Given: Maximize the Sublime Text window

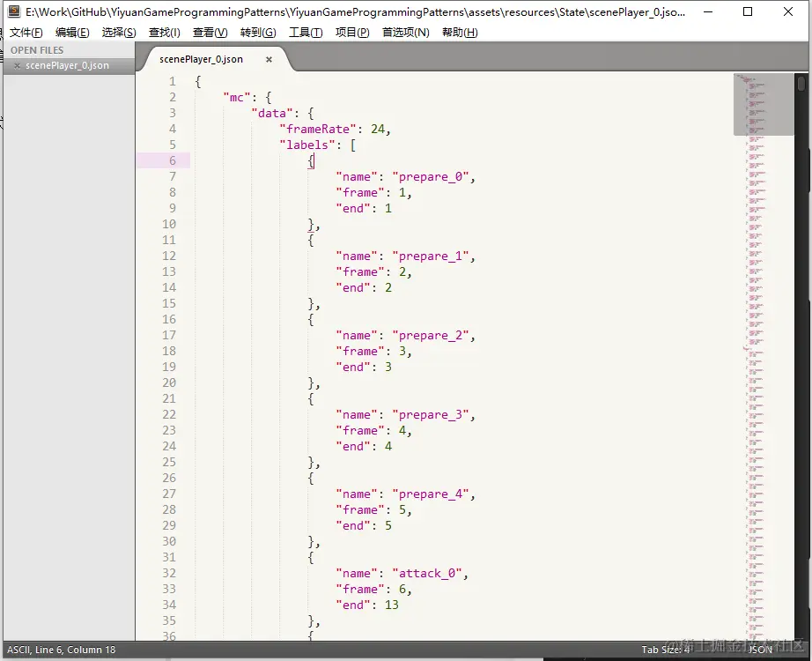Looking at the screenshot, I should (748, 11).
